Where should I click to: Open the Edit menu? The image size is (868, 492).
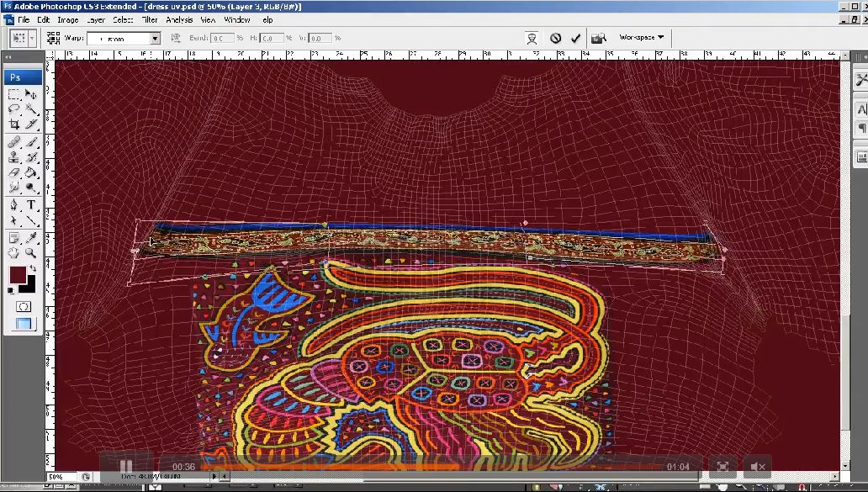click(43, 20)
